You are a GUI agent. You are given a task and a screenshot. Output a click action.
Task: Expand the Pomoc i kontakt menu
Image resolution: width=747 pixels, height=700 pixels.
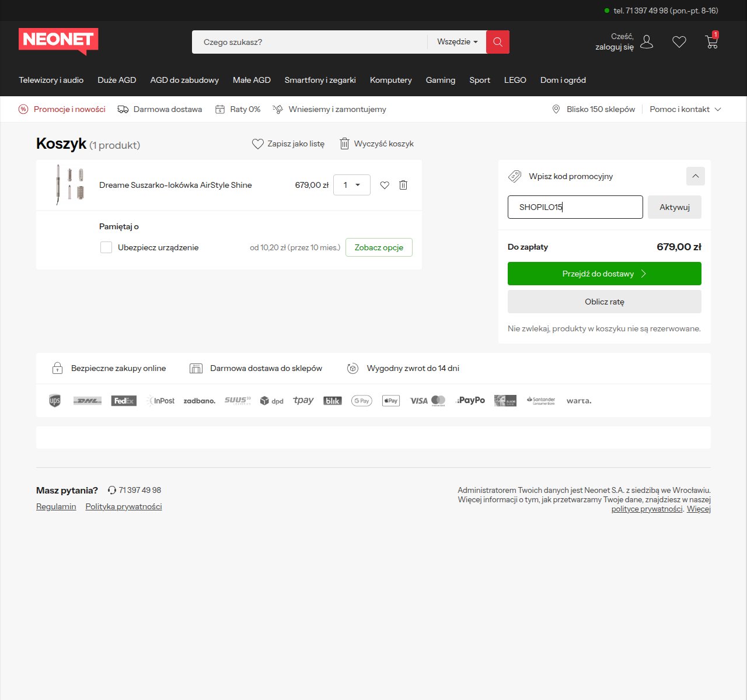[686, 109]
